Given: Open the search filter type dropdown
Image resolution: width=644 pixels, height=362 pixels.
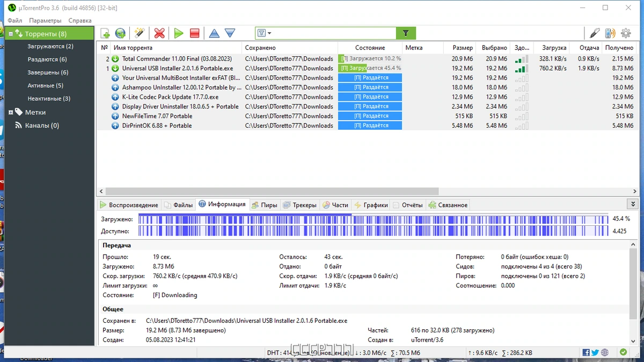Looking at the screenshot, I should coord(265,33).
